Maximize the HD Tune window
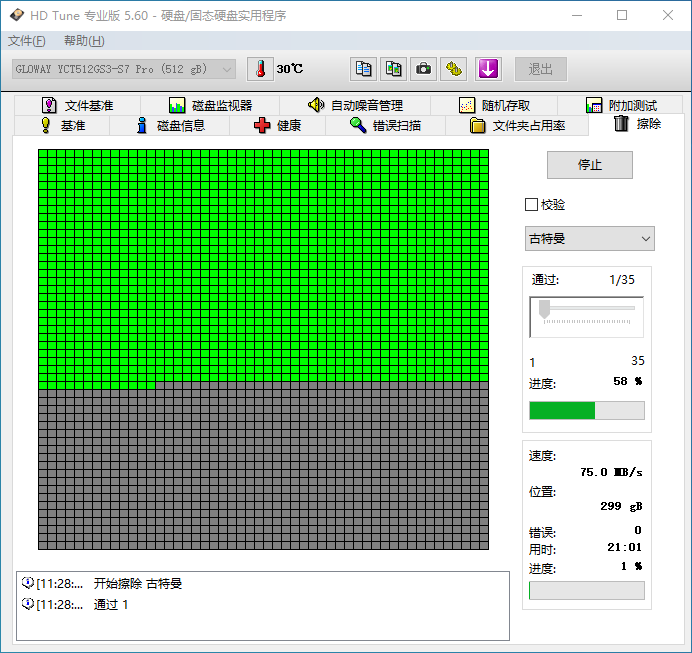The image size is (692, 653). [x=622, y=15]
